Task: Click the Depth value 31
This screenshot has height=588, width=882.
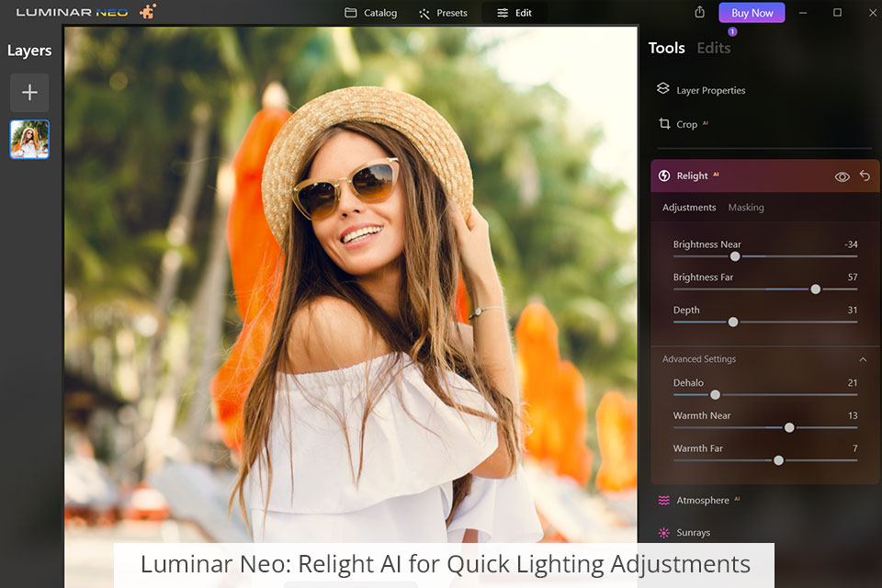Action: click(x=853, y=310)
